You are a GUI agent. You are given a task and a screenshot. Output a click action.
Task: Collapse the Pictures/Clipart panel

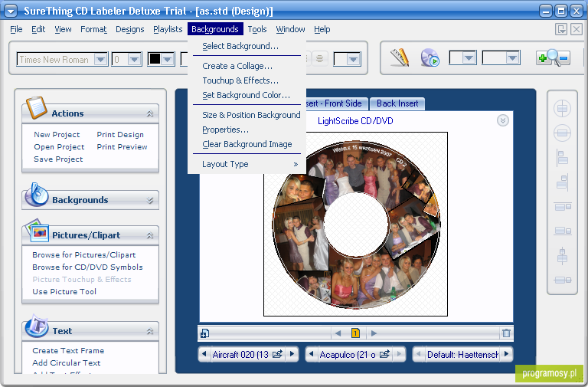(150, 235)
